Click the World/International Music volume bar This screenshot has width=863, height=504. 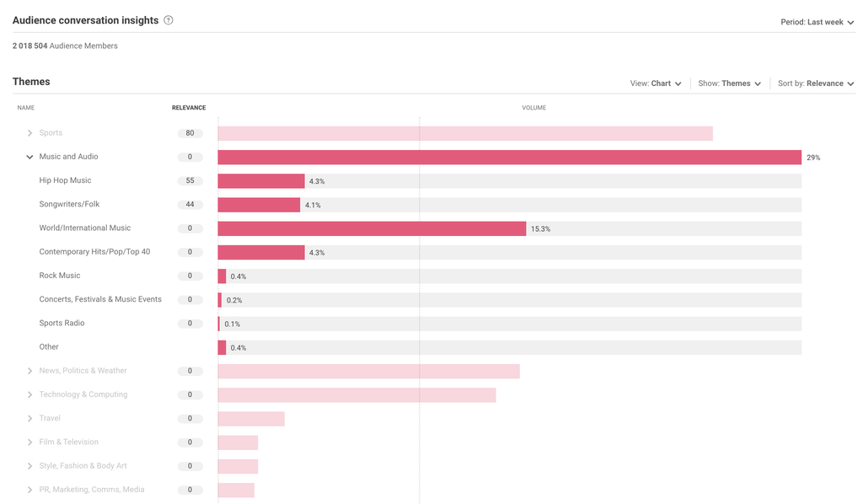(x=371, y=228)
